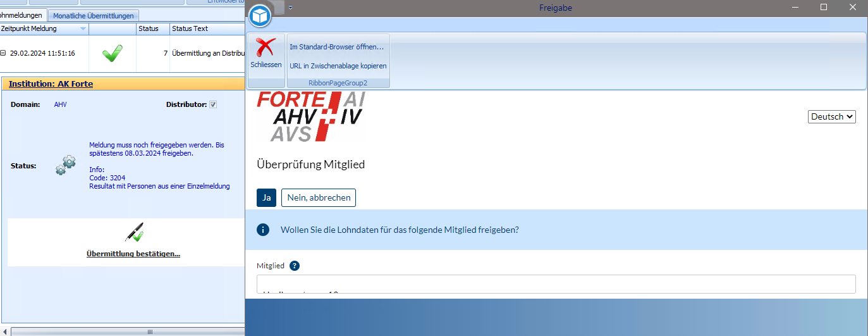Toggle the Distributor checkbox

[x=213, y=104]
